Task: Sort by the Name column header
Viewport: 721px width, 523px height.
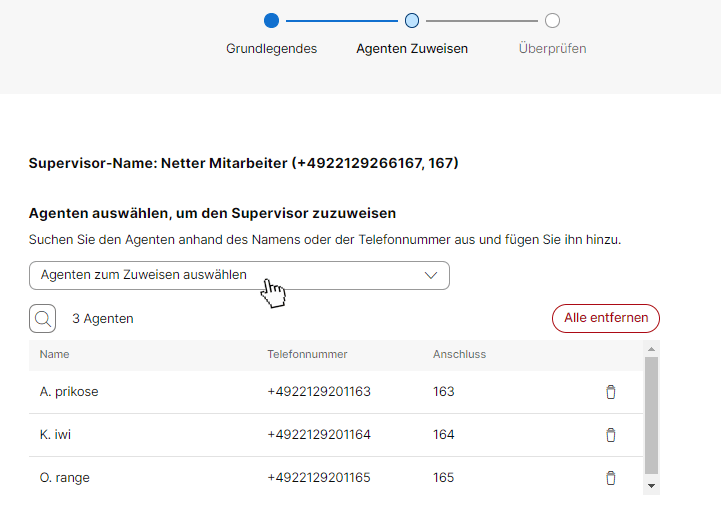Action: [55, 355]
